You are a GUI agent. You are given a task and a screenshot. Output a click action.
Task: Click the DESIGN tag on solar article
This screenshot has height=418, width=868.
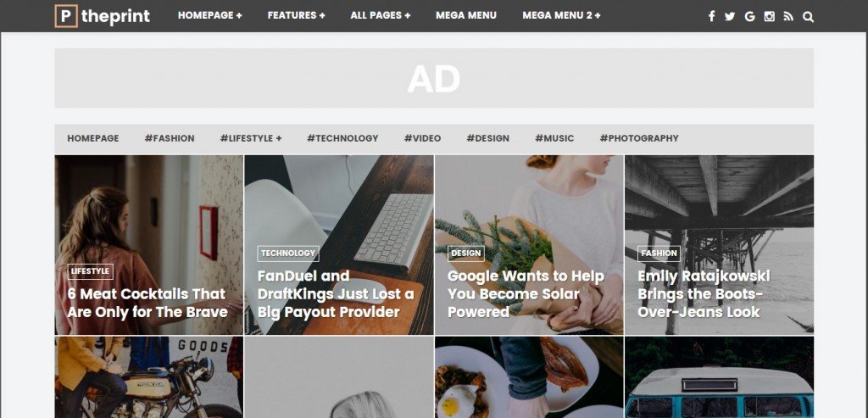click(x=466, y=254)
